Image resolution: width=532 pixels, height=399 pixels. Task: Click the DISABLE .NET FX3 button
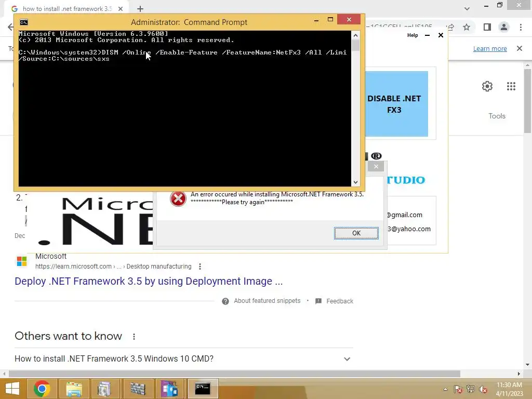396,104
